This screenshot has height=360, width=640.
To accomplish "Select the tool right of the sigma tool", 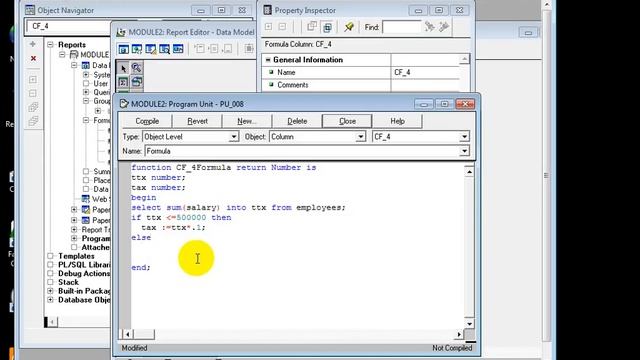I will point(136,82).
